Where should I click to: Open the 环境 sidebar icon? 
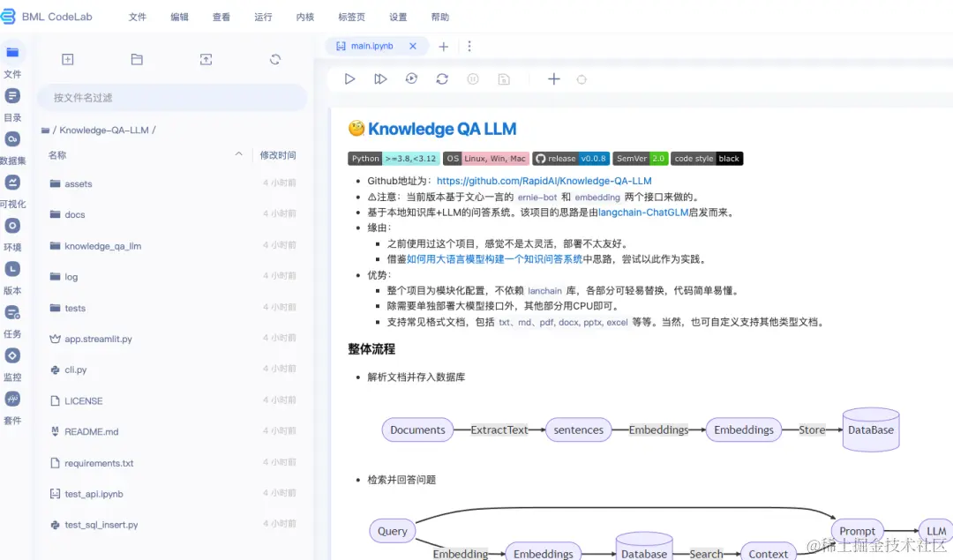[x=12, y=226]
